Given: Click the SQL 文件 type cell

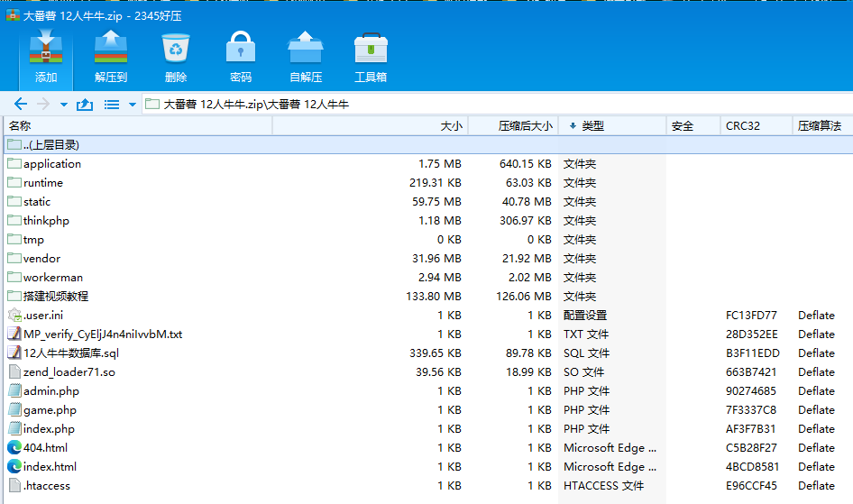Looking at the screenshot, I should coord(586,353).
